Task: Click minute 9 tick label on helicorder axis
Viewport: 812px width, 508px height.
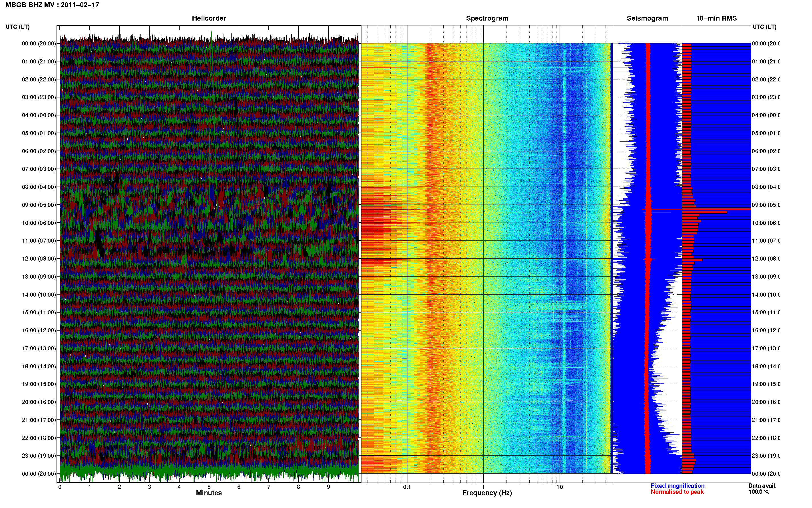Action: point(328,487)
